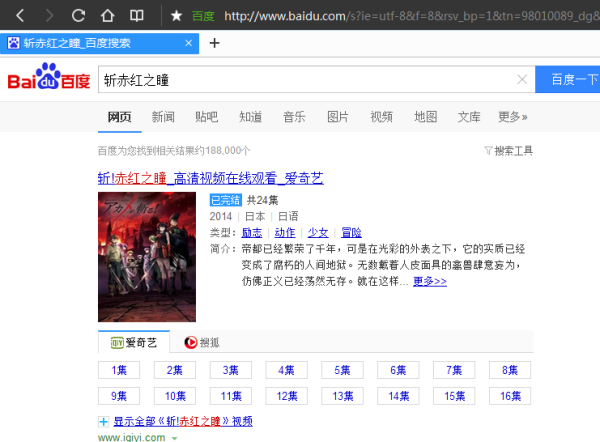Click the Baidu paw tab favicon
The height and width of the screenshot is (442, 600).
(x=13, y=43)
